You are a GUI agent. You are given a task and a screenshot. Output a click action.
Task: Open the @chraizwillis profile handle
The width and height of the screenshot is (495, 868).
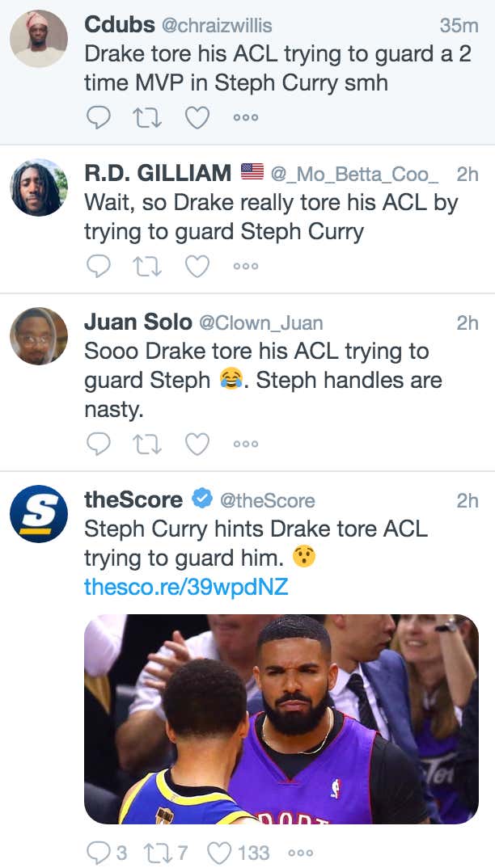[217, 25]
